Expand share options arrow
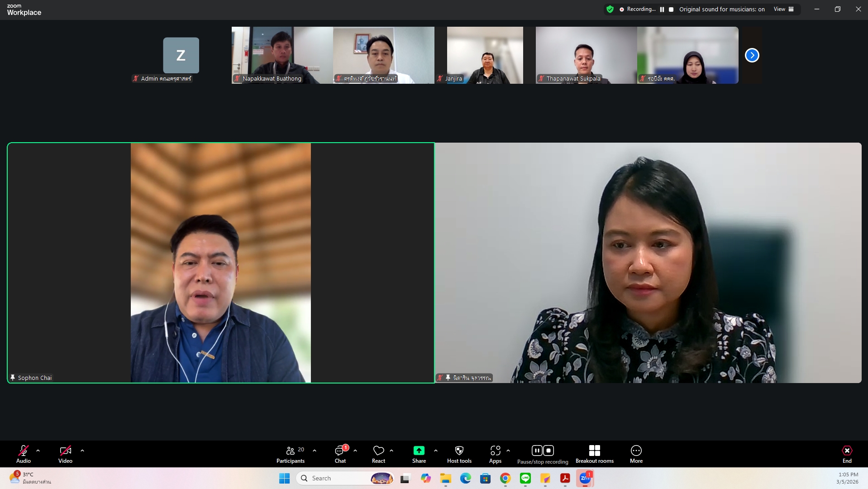The height and width of the screenshot is (489, 868). click(x=436, y=451)
